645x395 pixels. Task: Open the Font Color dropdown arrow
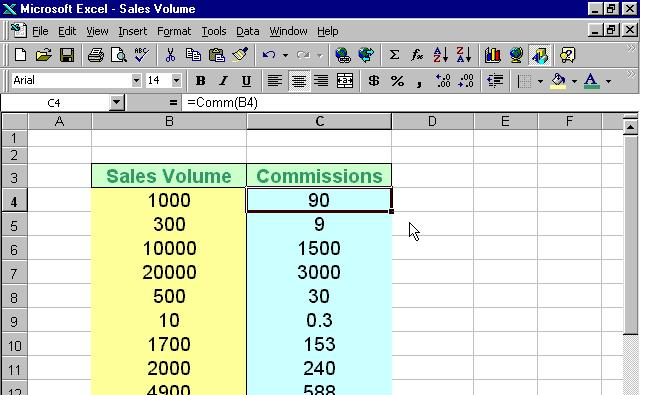point(608,81)
